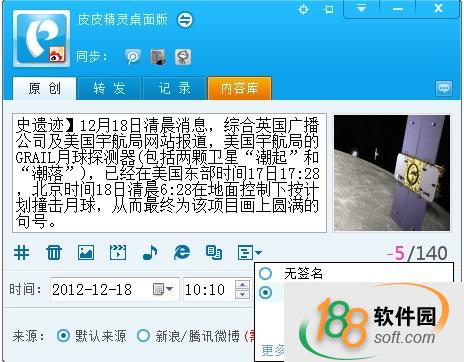
Task: Click the lunar probe image thumbnail
Action: pyautogui.click(x=392, y=173)
